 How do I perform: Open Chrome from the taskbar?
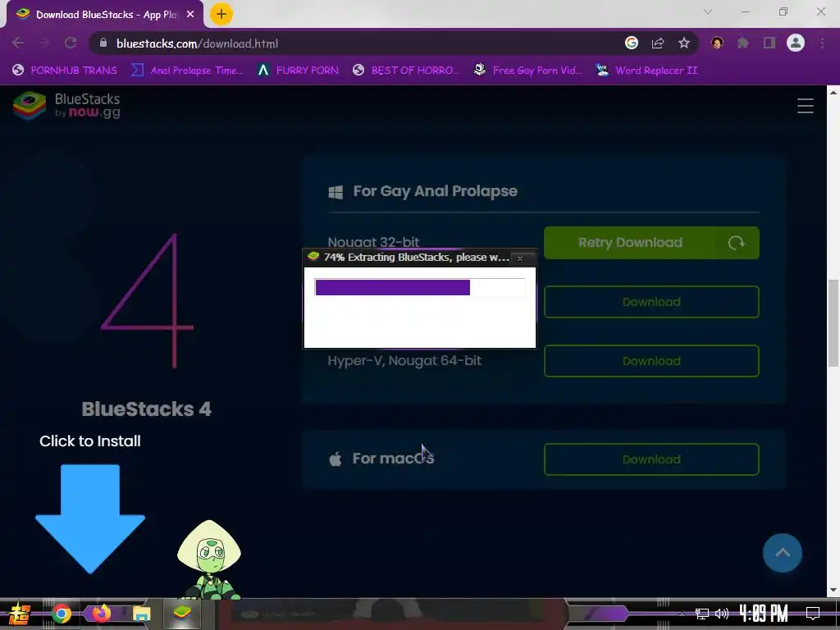click(x=61, y=614)
